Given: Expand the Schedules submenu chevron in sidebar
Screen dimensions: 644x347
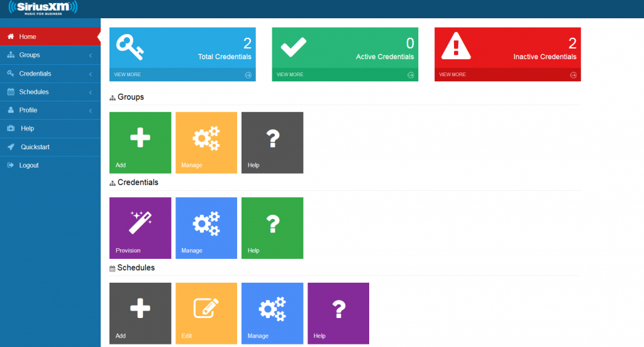Looking at the screenshot, I should click(x=91, y=92).
